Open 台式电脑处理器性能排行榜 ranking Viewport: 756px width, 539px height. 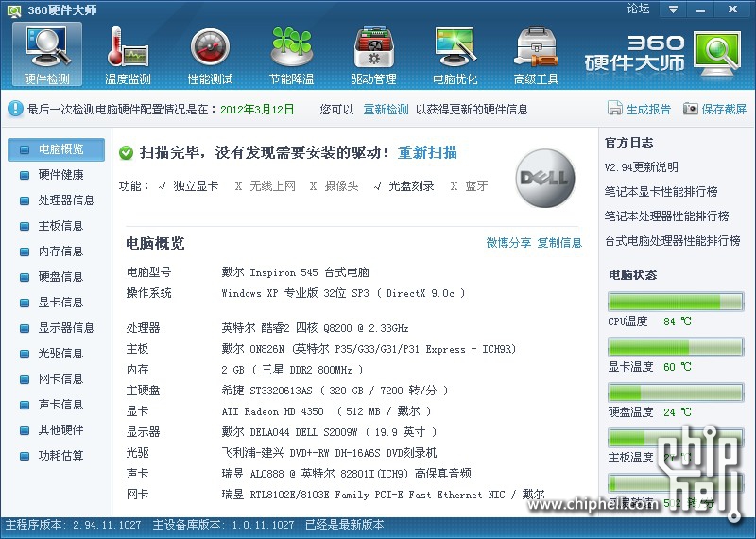pyautogui.click(x=673, y=241)
